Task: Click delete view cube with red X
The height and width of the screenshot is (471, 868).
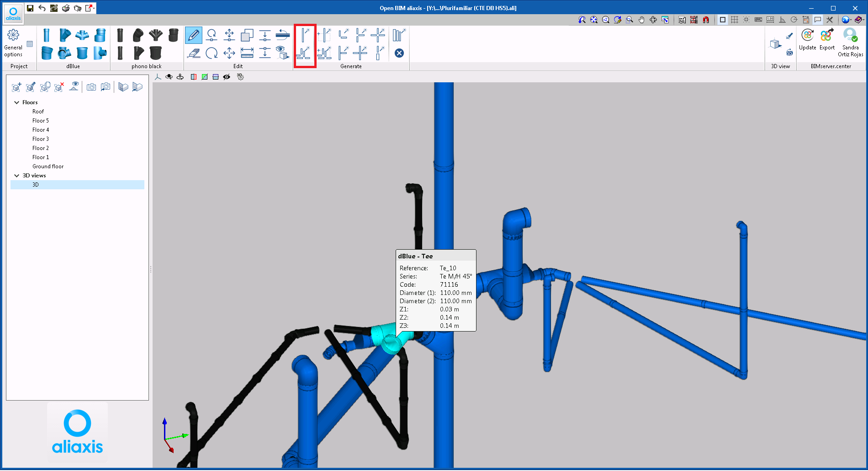Action: pos(59,87)
